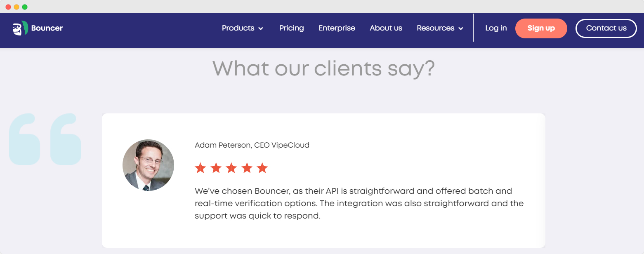Navigate to About us
644x254 pixels.
pos(386,28)
